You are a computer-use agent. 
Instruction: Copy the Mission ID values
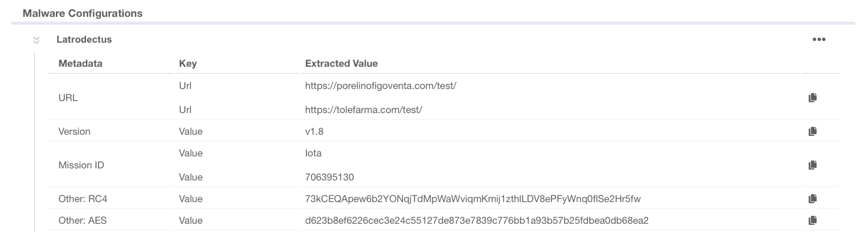point(812,165)
